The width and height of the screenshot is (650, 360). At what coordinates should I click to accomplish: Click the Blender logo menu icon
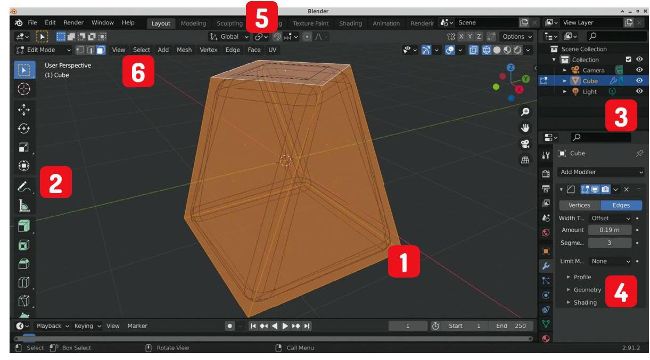(19, 23)
